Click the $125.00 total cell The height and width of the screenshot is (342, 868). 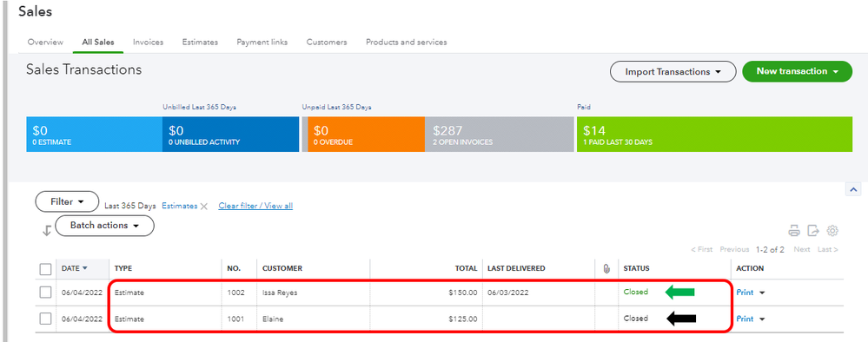coord(463,319)
